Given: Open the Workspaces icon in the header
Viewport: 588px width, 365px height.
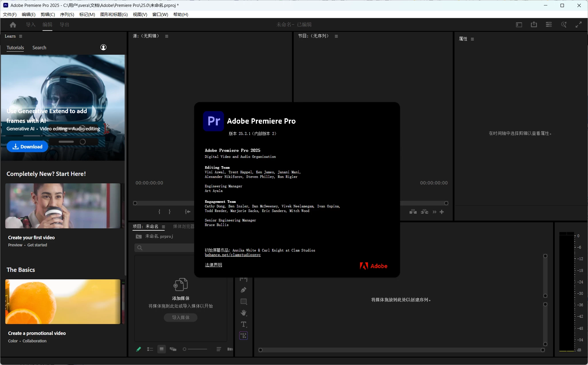Looking at the screenshot, I should coord(548,25).
